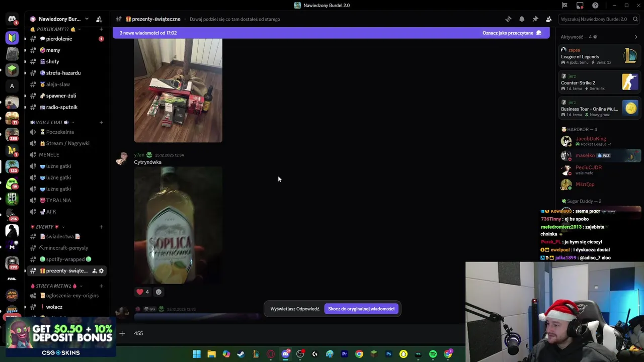The image size is (644, 362).
Task: Open Premiere Pro in the taskbar
Action: click(345, 354)
